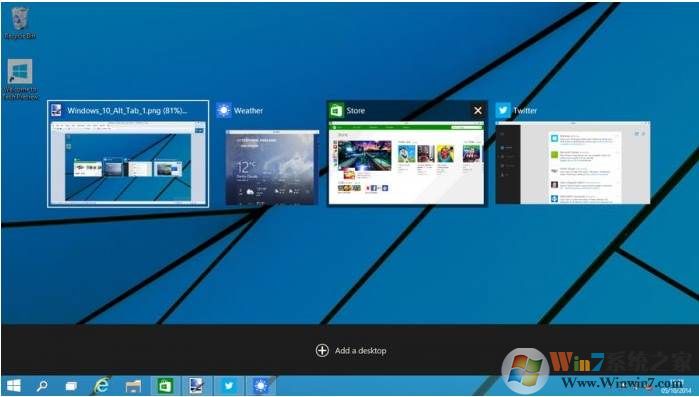
Task: Click the Weather title text
Action: (x=248, y=111)
